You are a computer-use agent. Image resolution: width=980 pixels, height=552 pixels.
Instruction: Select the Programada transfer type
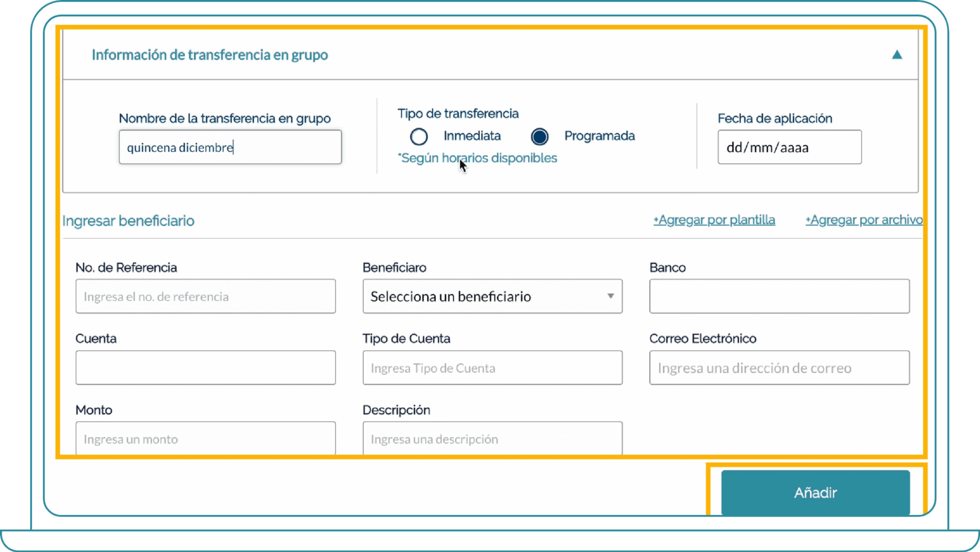(539, 137)
